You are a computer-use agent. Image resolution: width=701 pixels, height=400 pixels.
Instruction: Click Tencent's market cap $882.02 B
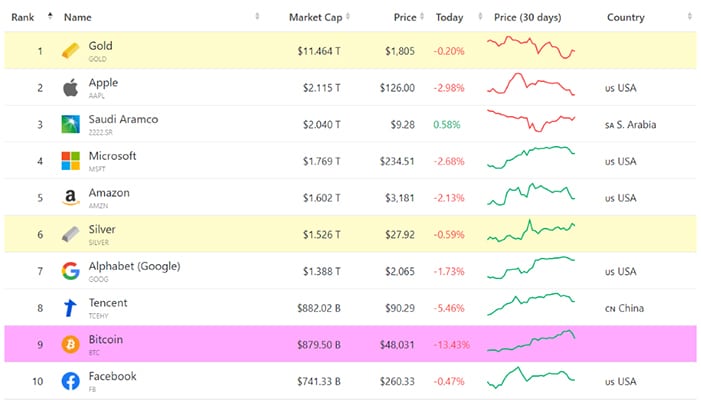point(319,308)
